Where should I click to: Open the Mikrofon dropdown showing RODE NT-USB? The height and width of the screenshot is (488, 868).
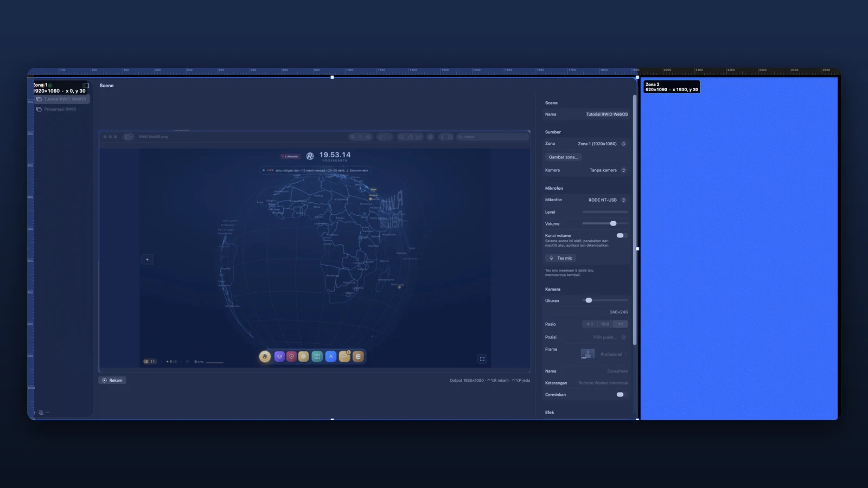(x=607, y=200)
